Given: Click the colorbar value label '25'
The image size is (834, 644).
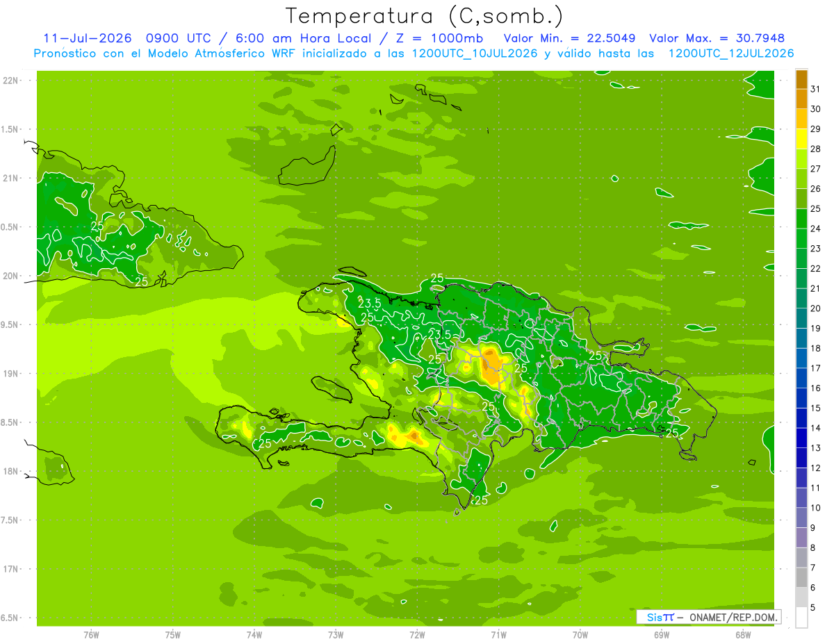Looking at the screenshot, I should (816, 209).
